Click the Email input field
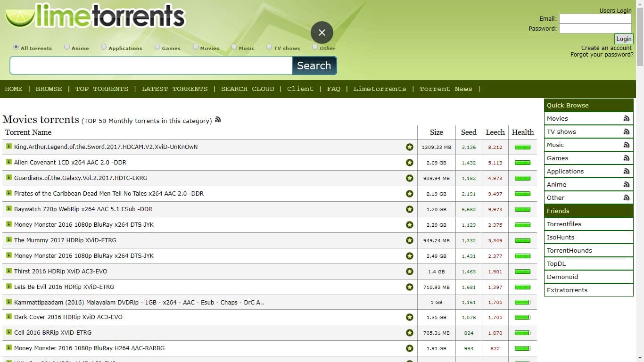This screenshot has width=644, height=362. (595, 19)
